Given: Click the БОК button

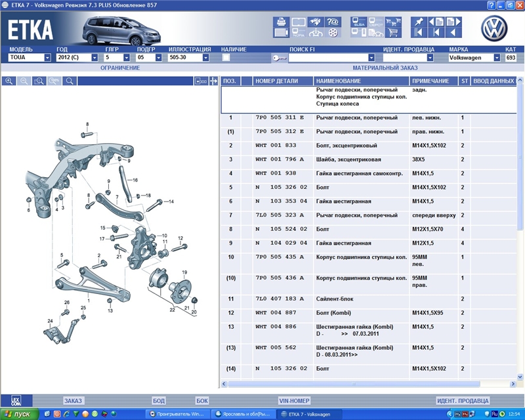Looking at the screenshot, I should pos(202,400).
